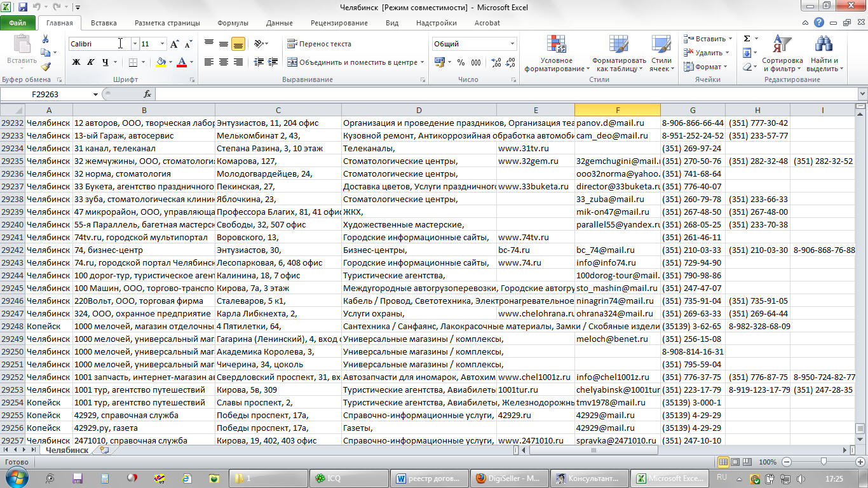
Task: Toggle Italic (К) formatting
Action: tap(90, 62)
